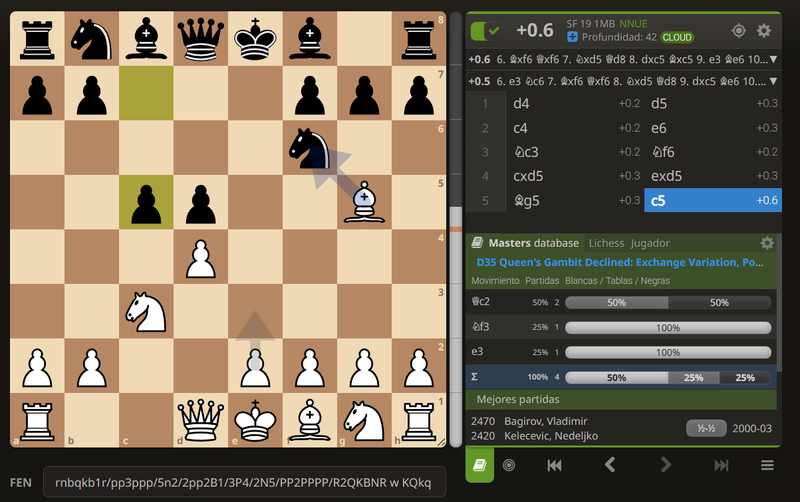Click the white pawn on e2
Viewport: 800px width, 502px height.
pos(255,366)
